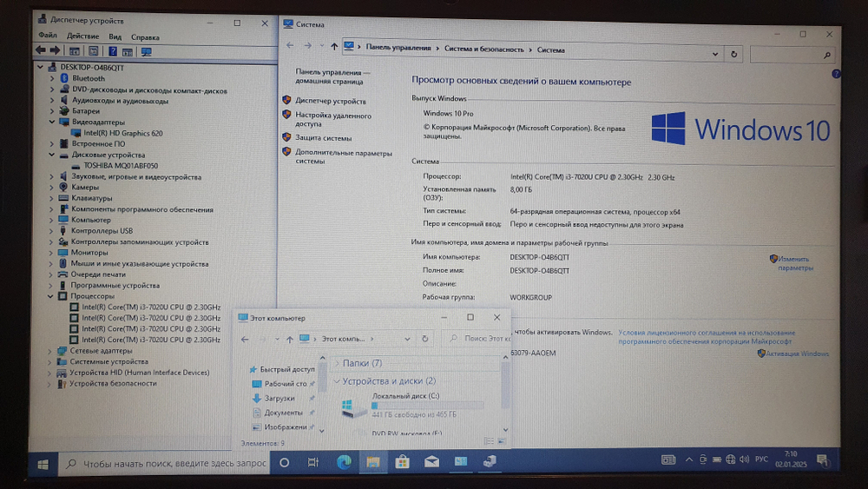Screen dimensions: 868x489
Task: Open Диспетчер устройств link in System window
Action: tap(330, 102)
